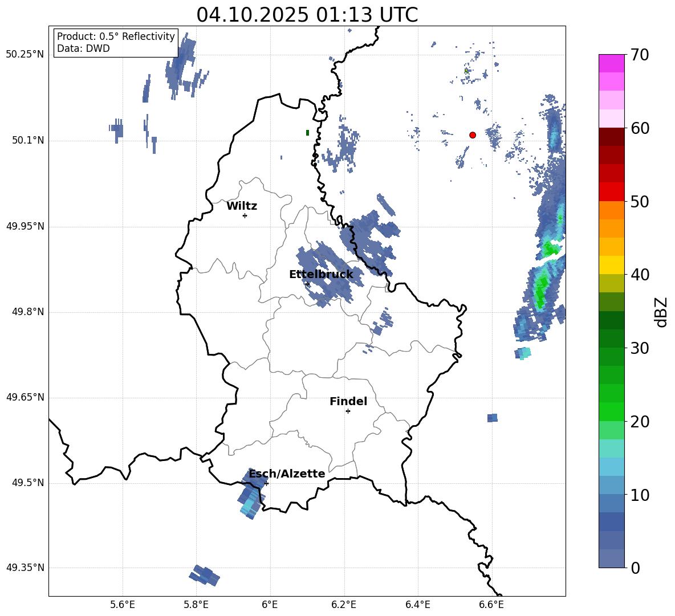The height and width of the screenshot is (616, 675).
Task: Click the colorbar tick label 0
Action: 635,568
